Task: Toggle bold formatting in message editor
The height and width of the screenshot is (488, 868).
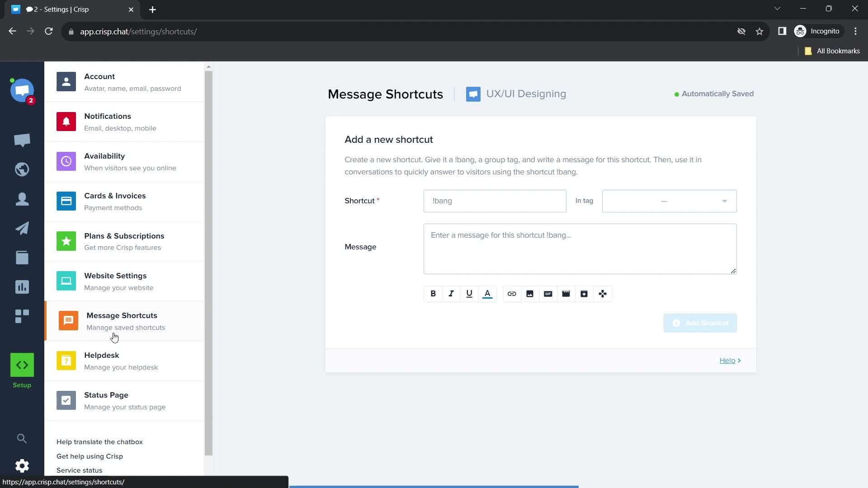Action: tap(433, 294)
